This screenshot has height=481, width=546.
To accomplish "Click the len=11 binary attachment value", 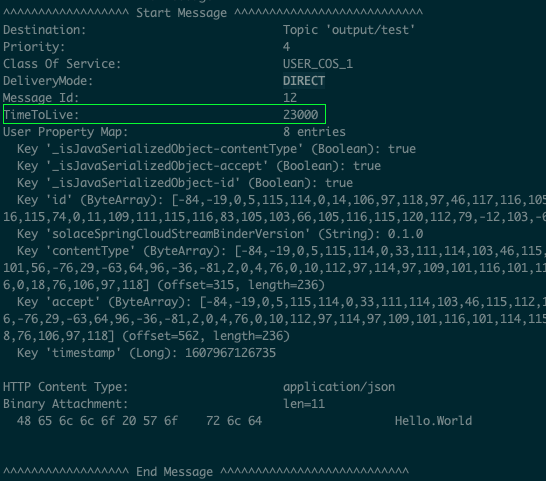I will pyautogui.click(x=304, y=404).
